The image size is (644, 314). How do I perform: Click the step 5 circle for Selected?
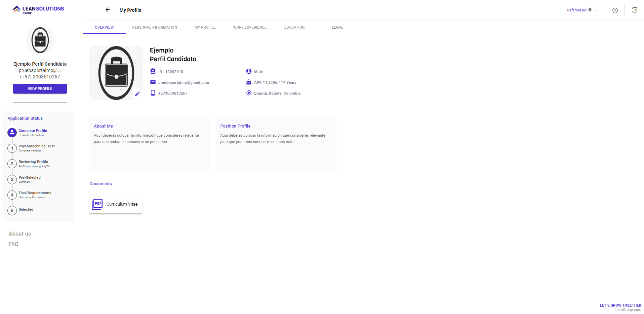pyautogui.click(x=12, y=211)
